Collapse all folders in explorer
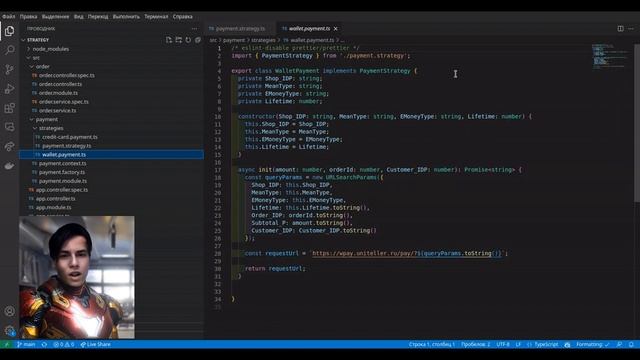The image size is (640, 360). pyautogui.click(x=198, y=40)
